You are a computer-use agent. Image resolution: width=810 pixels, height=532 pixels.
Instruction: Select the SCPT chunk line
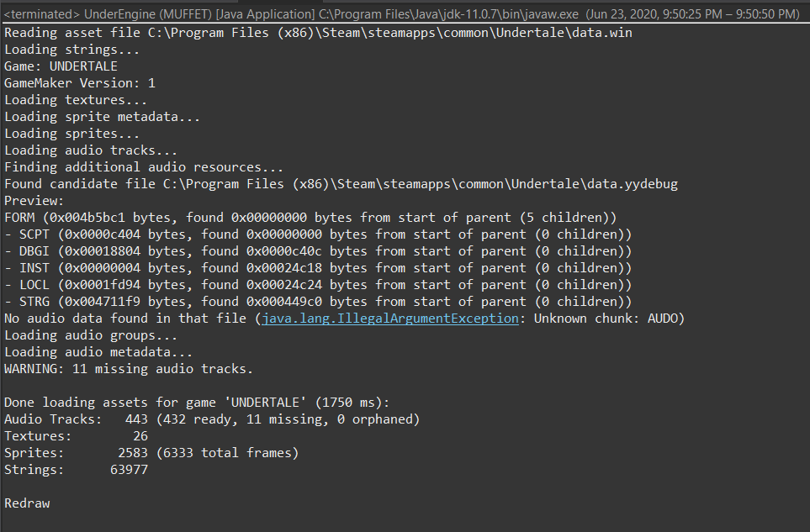[x=318, y=234]
